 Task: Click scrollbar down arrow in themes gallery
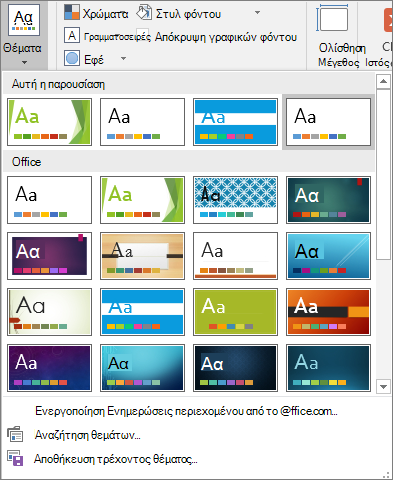(383, 387)
